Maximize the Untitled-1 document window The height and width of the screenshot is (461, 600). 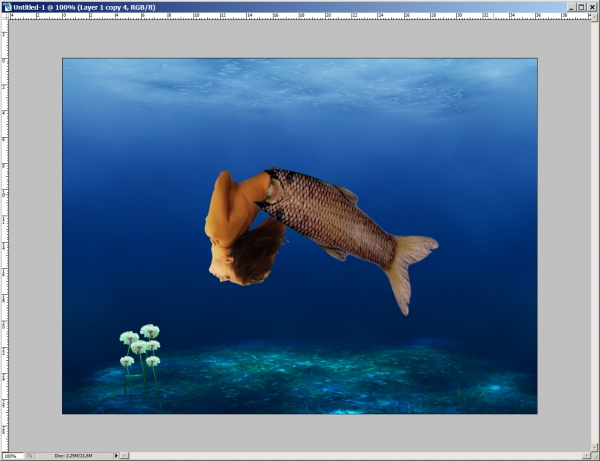tap(581, 7)
